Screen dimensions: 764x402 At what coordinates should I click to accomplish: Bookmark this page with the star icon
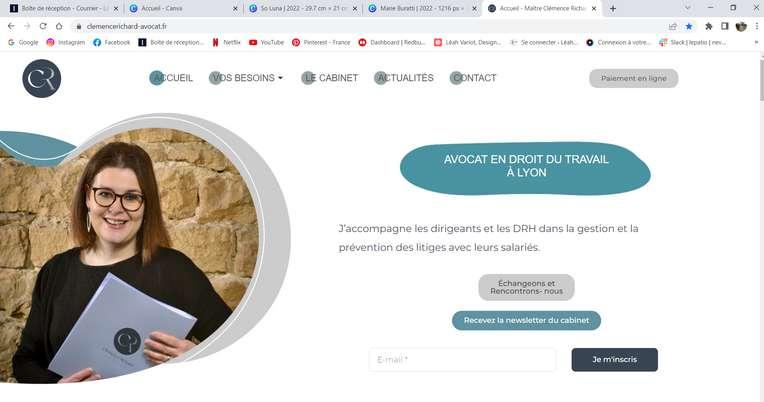click(x=689, y=26)
